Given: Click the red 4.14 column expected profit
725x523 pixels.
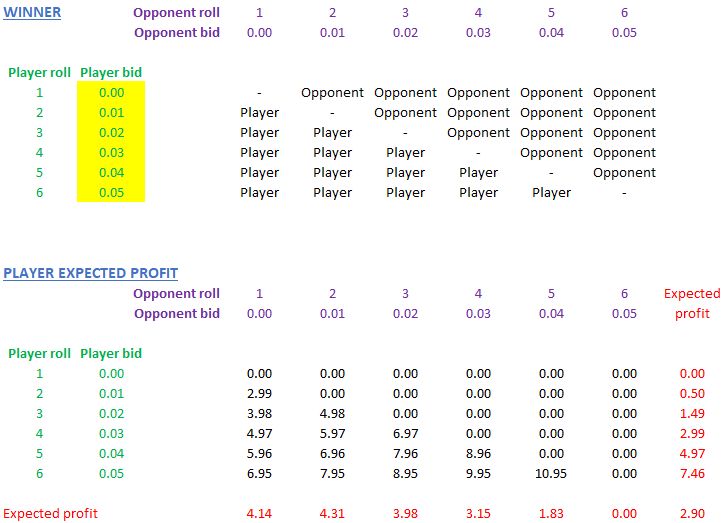Looking at the screenshot, I should click(x=259, y=513).
